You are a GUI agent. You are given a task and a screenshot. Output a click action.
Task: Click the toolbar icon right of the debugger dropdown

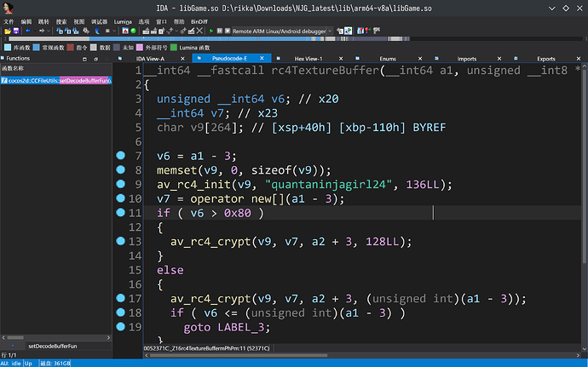point(340,31)
